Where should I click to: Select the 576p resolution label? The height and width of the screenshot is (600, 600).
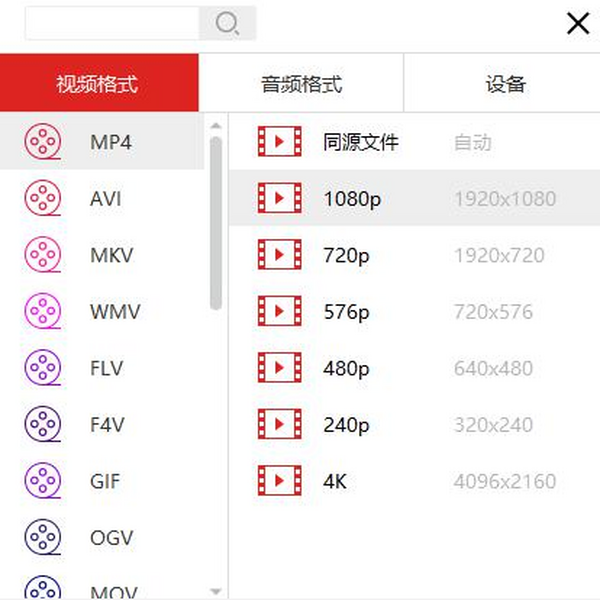[346, 312]
